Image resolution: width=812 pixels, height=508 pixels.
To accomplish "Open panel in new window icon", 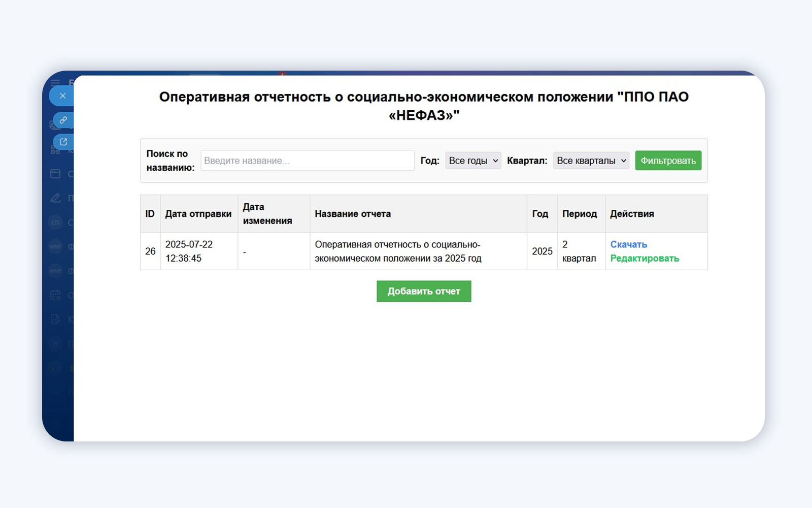I will 63,142.
